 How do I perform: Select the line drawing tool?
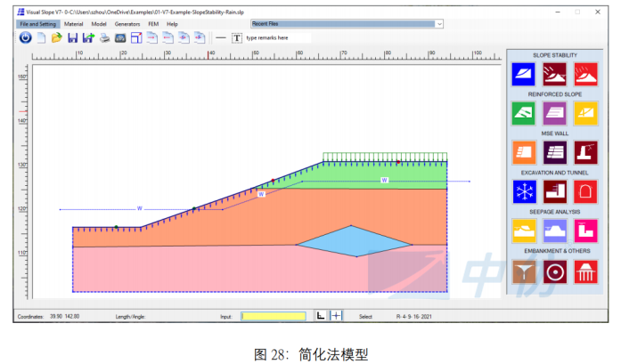tap(220, 37)
